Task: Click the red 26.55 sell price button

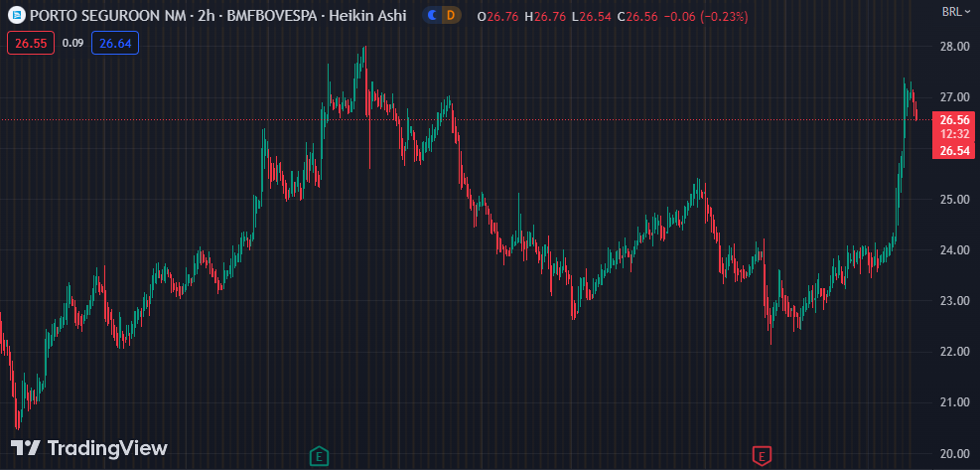Action: click(x=31, y=43)
